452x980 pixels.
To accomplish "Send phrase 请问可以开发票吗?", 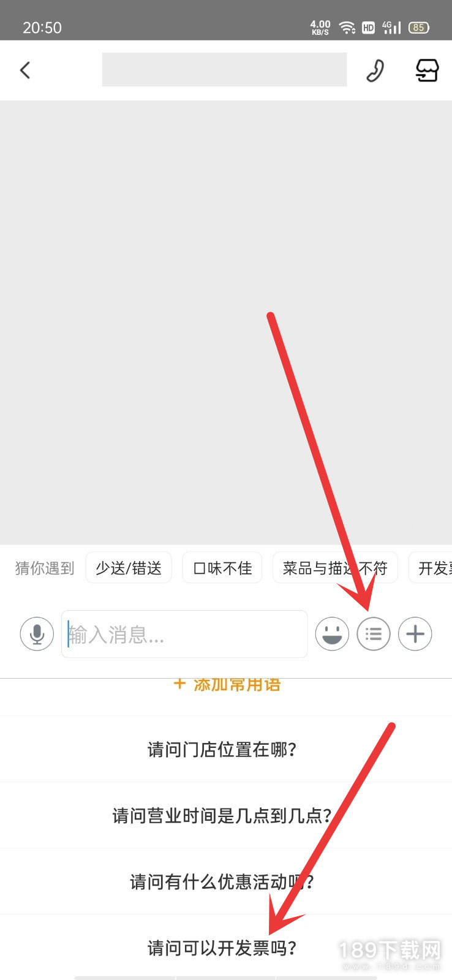I will (222, 948).
